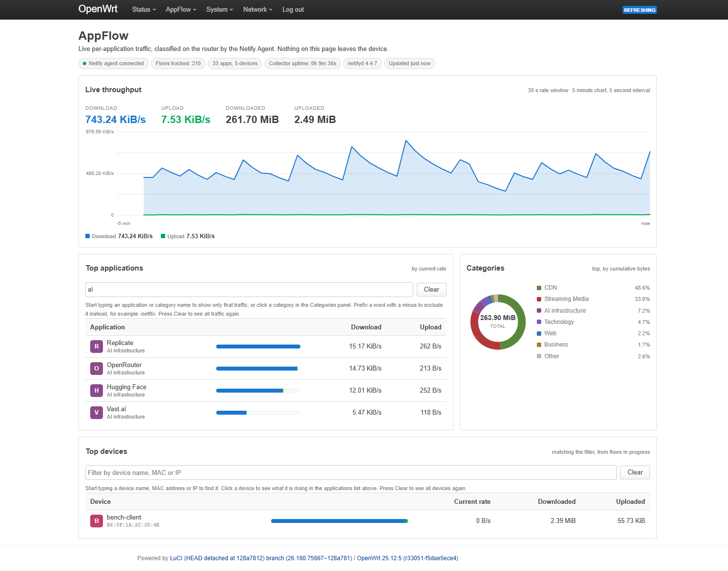This screenshot has width=728, height=571.
Task: Click the netifyd 4.4.7 version badge
Action: click(x=362, y=64)
